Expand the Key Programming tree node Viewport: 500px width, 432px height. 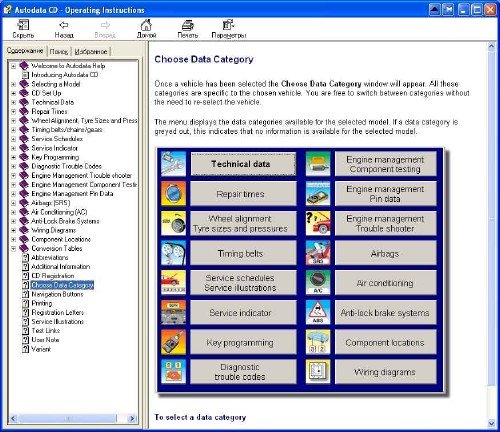coord(13,157)
